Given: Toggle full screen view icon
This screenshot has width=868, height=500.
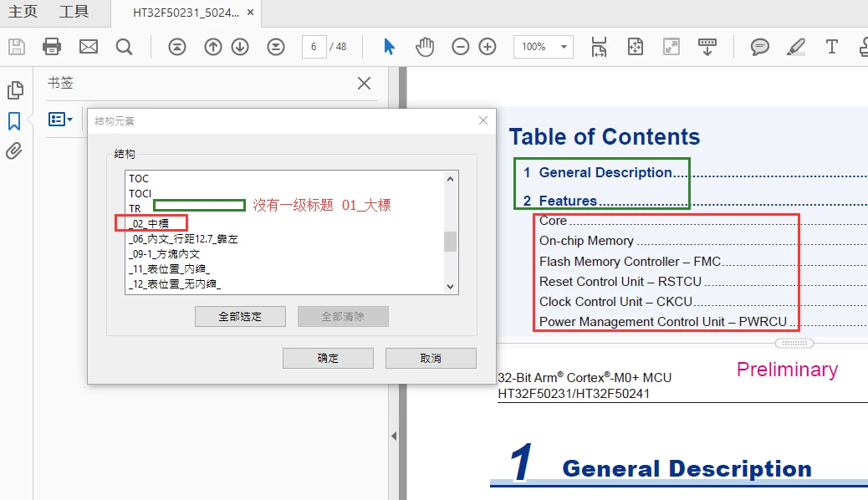Looking at the screenshot, I should coord(671,47).
